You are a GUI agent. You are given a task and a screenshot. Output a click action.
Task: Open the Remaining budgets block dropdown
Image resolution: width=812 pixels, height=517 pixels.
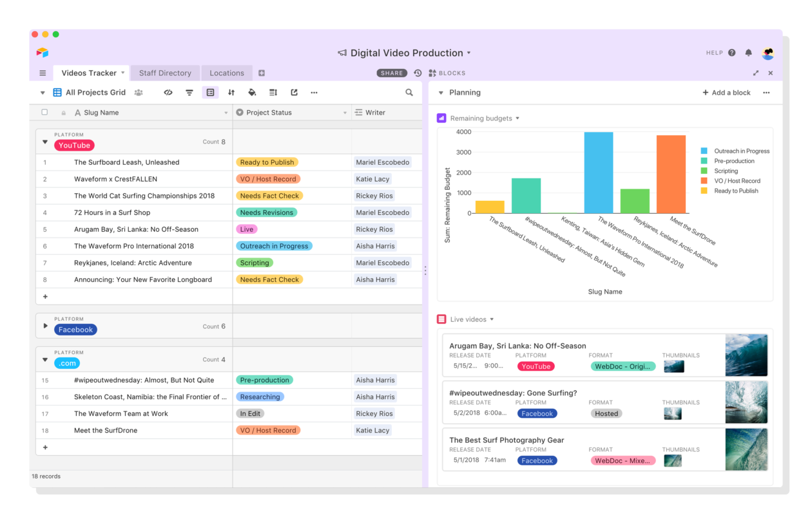(x=517, y=118)
